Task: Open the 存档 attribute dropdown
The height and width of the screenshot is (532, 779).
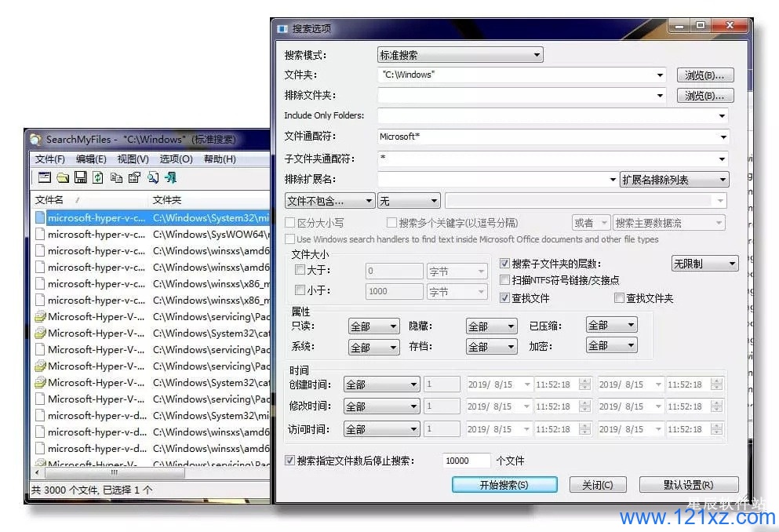Action: [x=491, y=346]
